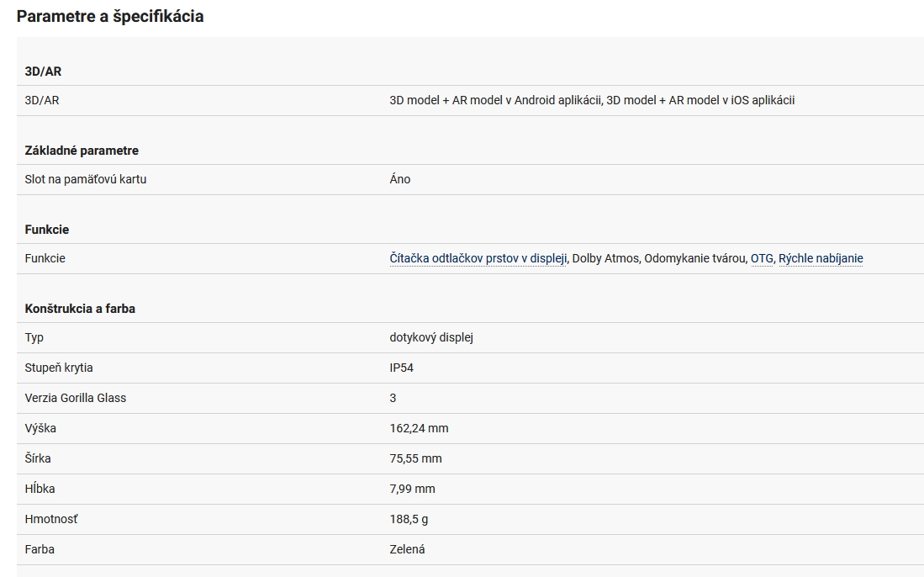Screen dimensions: 924x577
Task: Click the Parametre a špecifikácia heading
Action: point(110,16)
